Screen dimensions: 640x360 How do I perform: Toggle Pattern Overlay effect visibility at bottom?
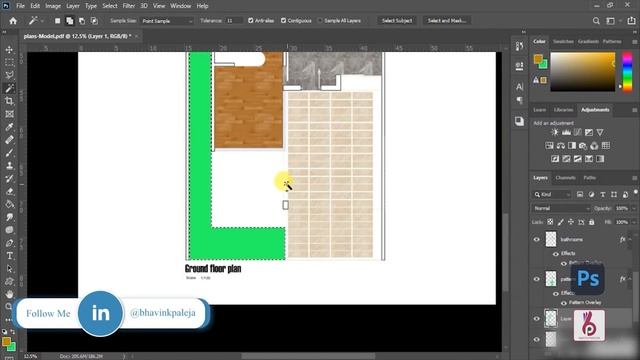tap(564, 303)
